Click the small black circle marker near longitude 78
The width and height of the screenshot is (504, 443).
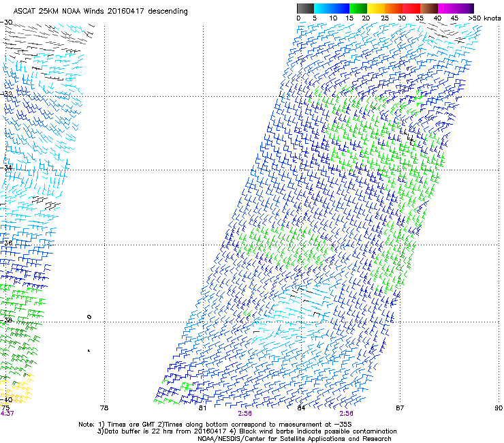[x=89, y=317]
